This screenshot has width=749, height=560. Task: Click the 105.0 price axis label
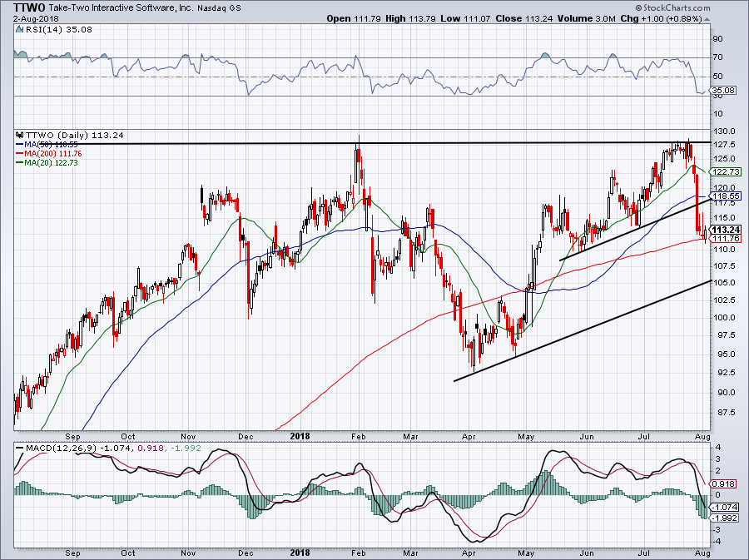pos(723,282)
